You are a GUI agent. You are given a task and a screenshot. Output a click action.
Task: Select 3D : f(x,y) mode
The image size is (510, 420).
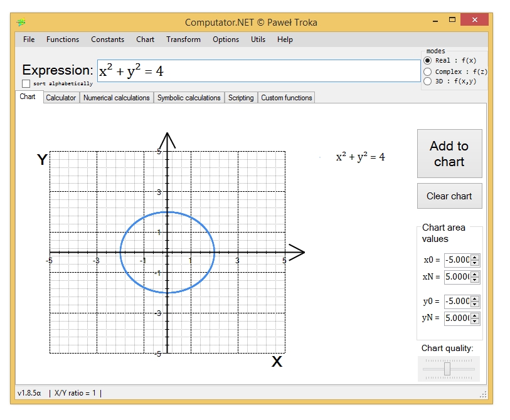(428, 81)
